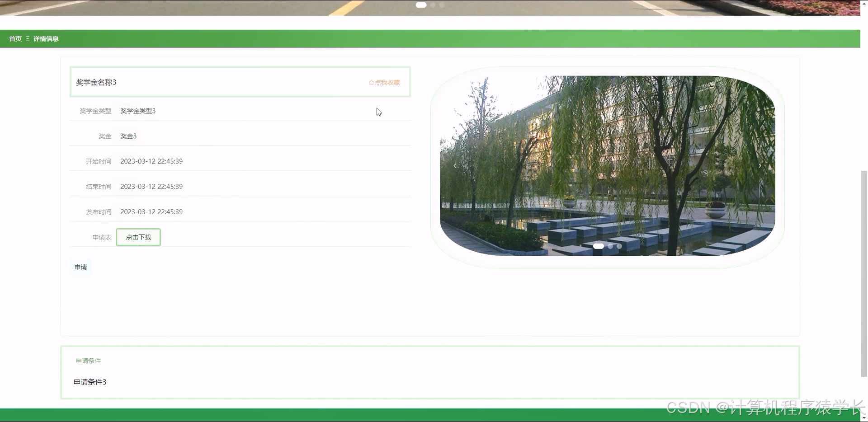
Task: Click 详情信息 breadcrumb item
Action: tap(46, 39)
